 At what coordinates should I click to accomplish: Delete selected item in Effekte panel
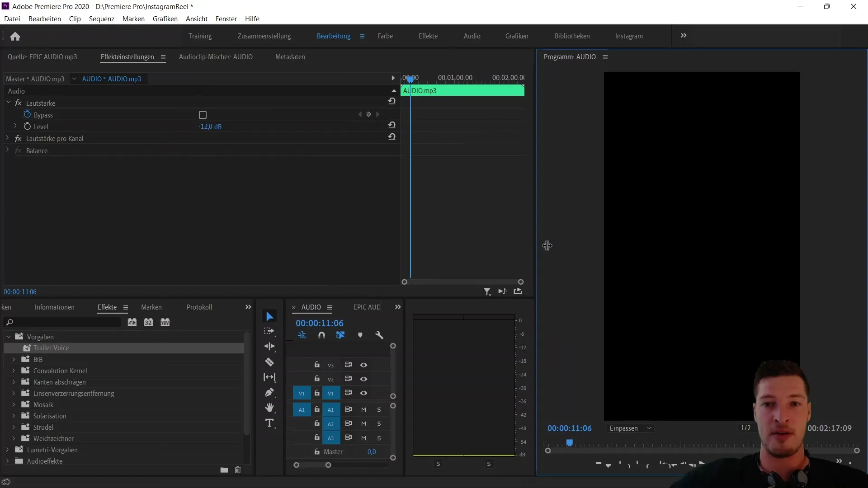[238, 470]
